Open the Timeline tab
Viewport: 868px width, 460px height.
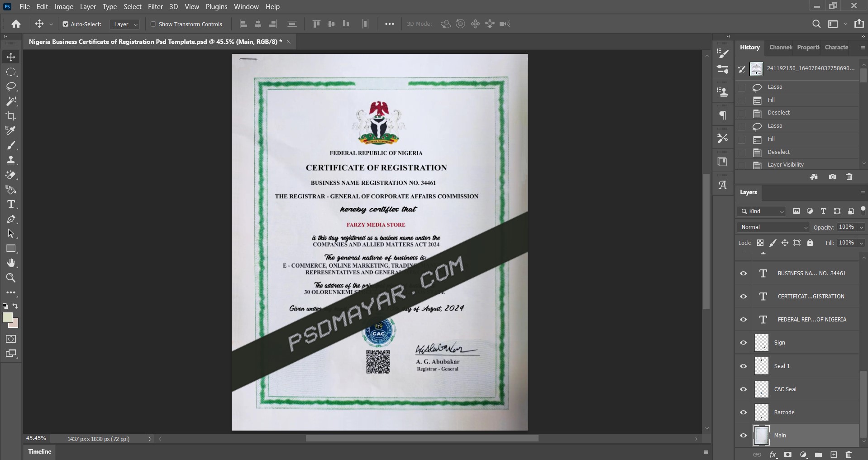[40, 452]
